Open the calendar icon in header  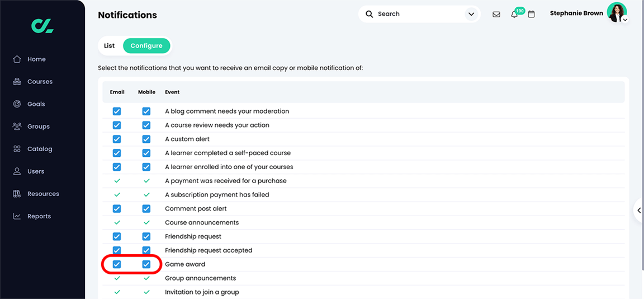[531, 14]
